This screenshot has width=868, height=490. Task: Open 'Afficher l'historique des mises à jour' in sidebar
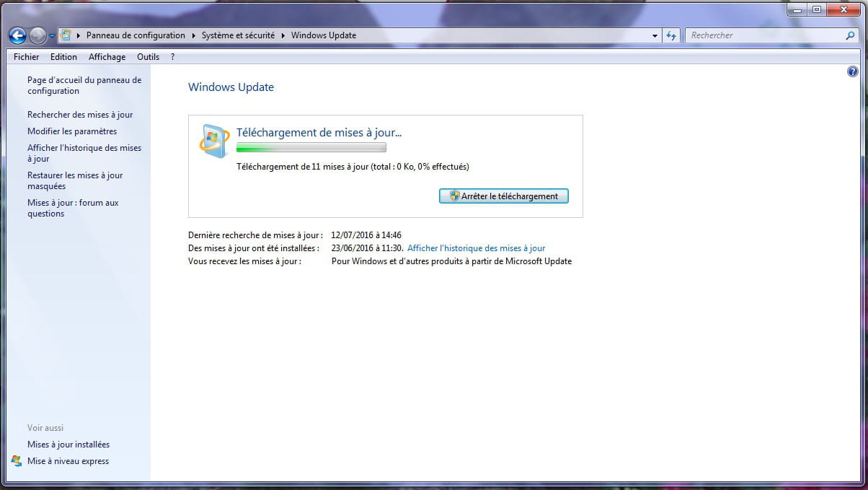[84, 153]
